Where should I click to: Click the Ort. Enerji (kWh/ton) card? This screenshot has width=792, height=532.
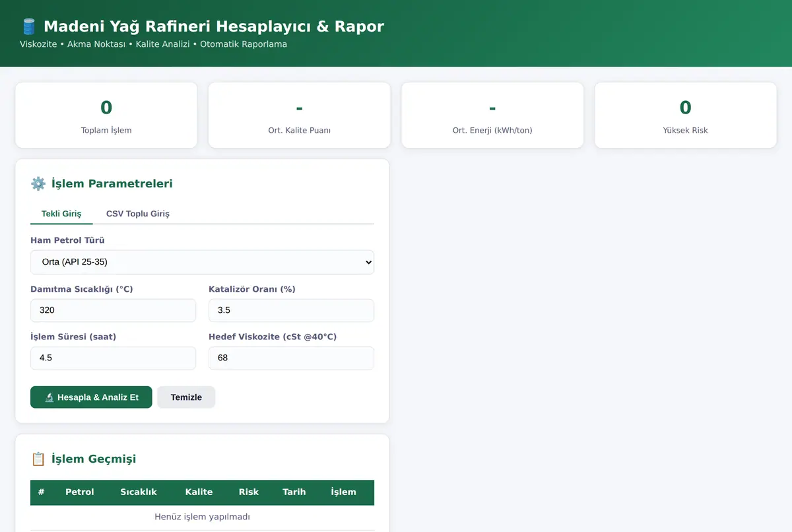pos(492,115)
